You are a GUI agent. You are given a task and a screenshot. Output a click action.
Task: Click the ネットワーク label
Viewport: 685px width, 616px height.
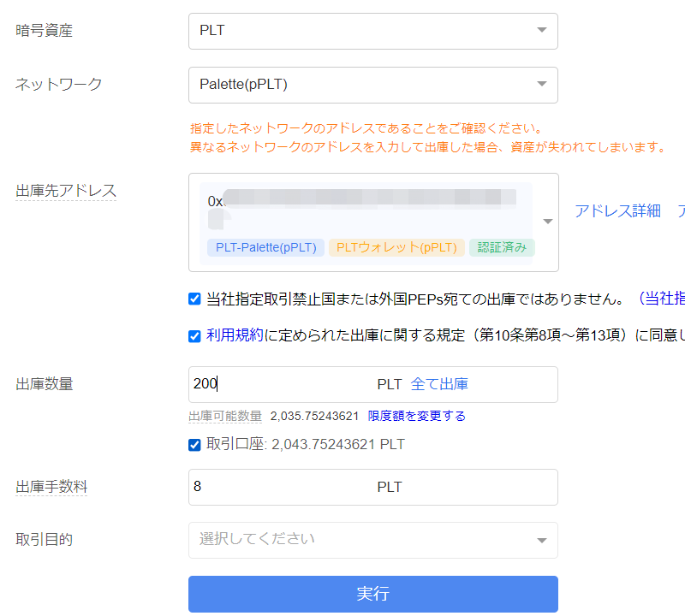(x=58, y=84)
